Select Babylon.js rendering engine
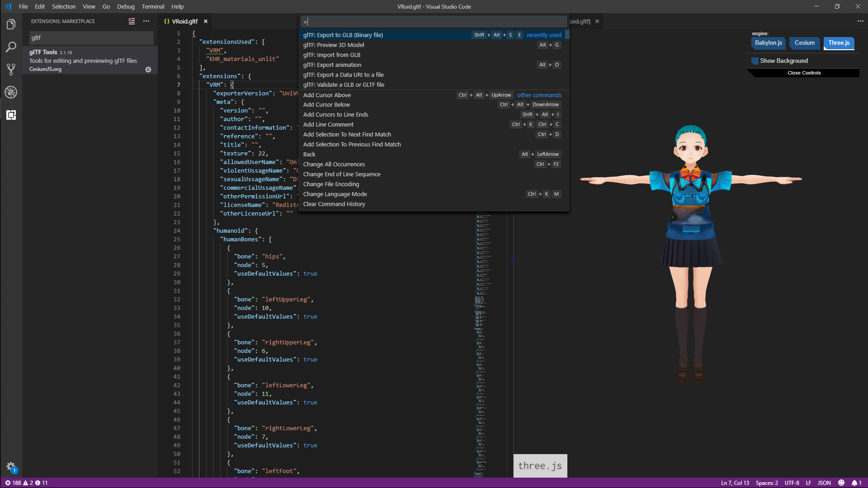 click(768, 43)
